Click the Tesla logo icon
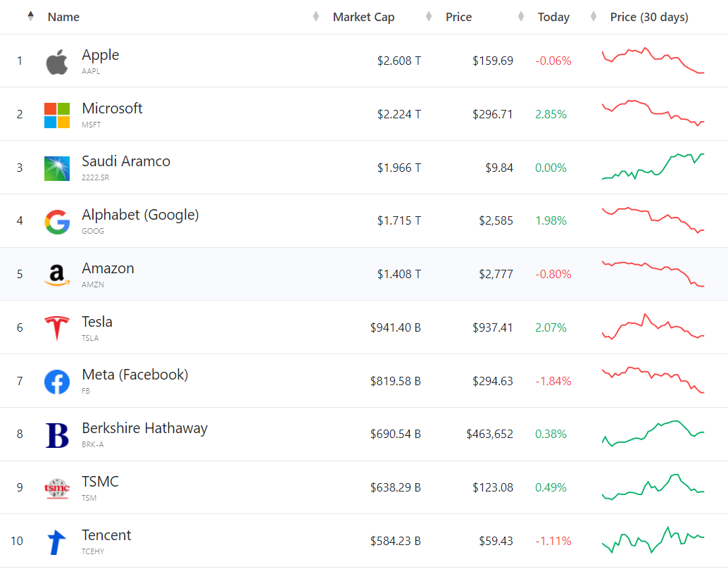 pos(57,329)
